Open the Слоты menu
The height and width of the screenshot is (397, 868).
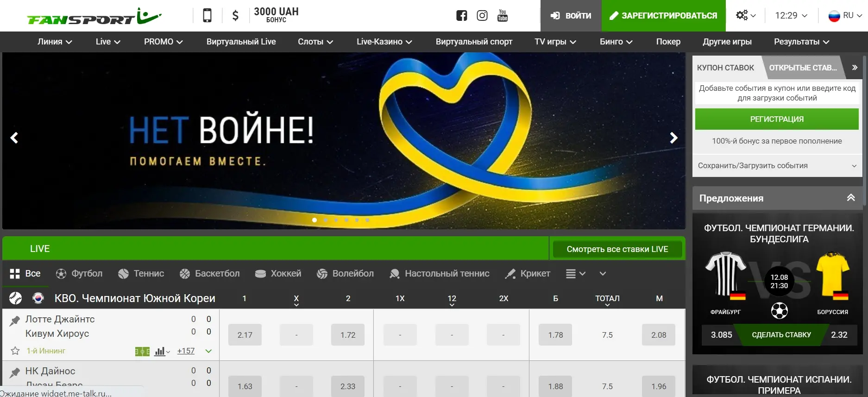tap(315, 42)
